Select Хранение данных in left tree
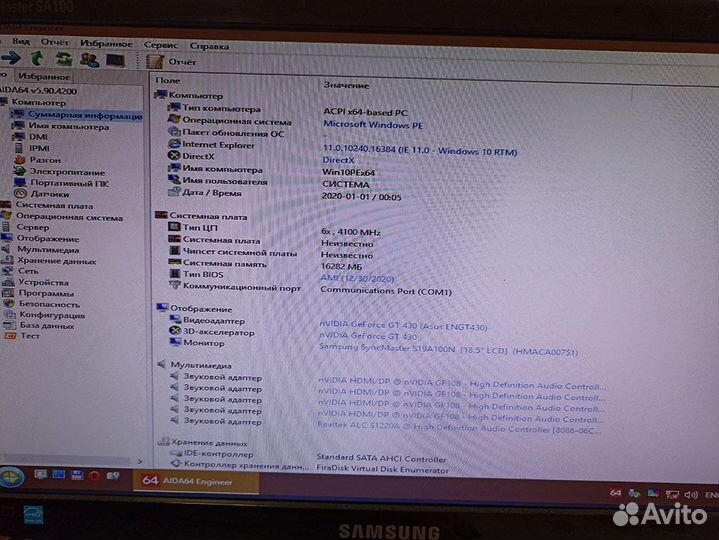Viewport: 719px width, 540px height. point(56,261)
